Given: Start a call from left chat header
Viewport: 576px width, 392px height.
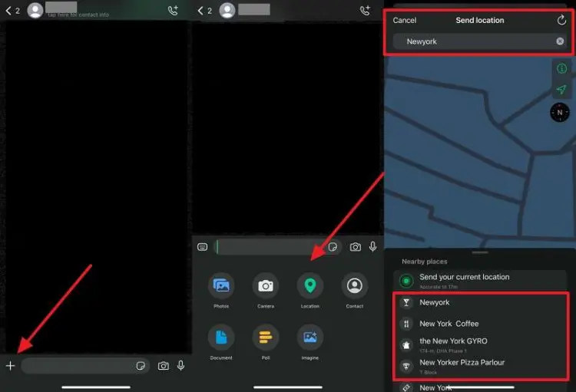Looking at the screenshot, I should [173, 10].
